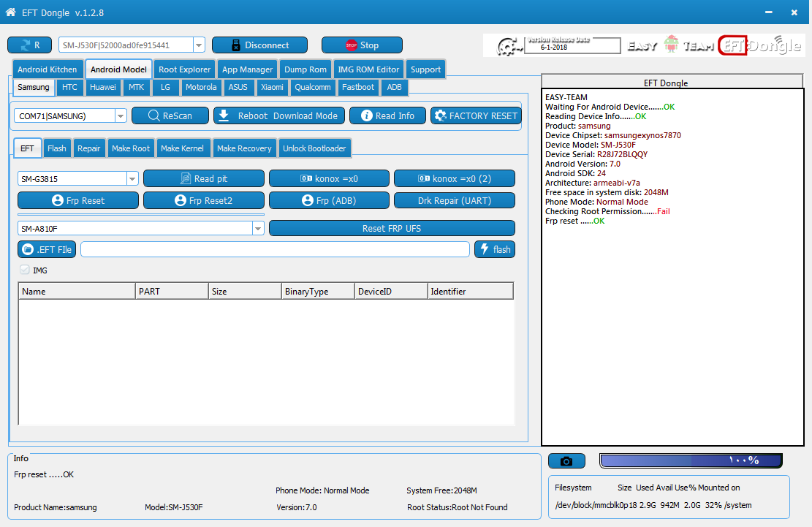Click the red Stop button
Image resolution: width=812 pixels, height=527 pixels.
tap(362, 45)
